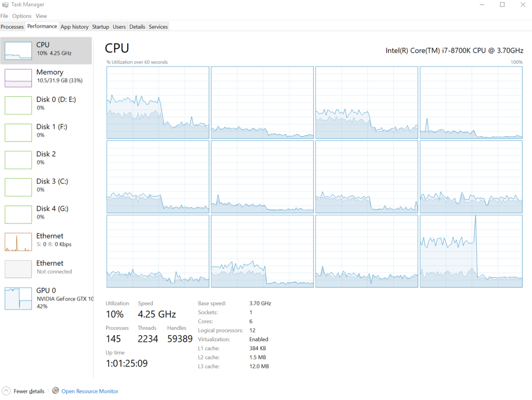Image resolution: width=532 pixels, height=400 pixels.
Task: Open the File menu
Action: tap(4, 16)
